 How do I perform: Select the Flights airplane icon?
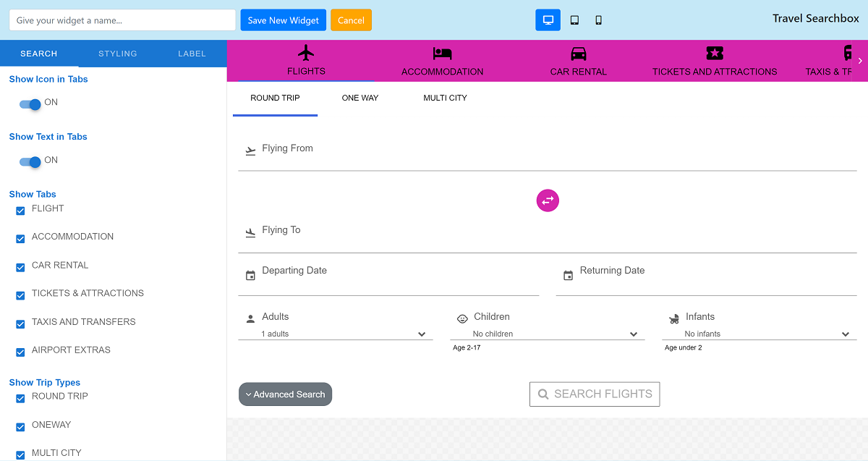tap(306, 53)
